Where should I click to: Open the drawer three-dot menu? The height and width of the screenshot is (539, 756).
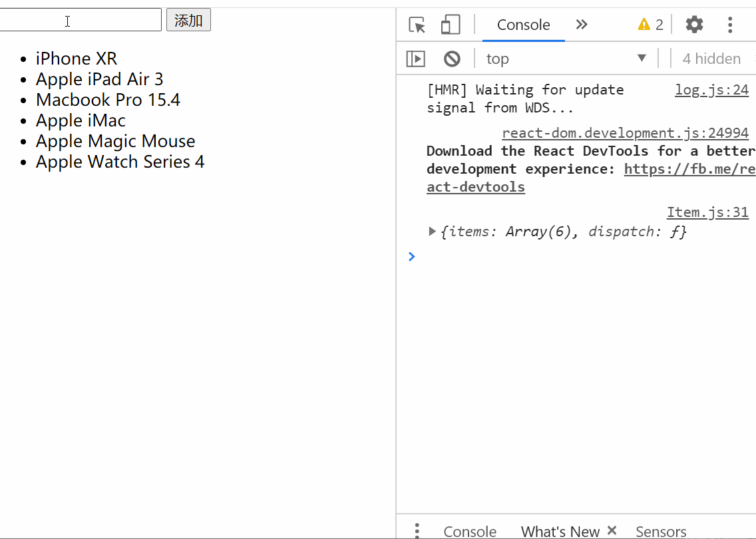[x=417, y=530]
